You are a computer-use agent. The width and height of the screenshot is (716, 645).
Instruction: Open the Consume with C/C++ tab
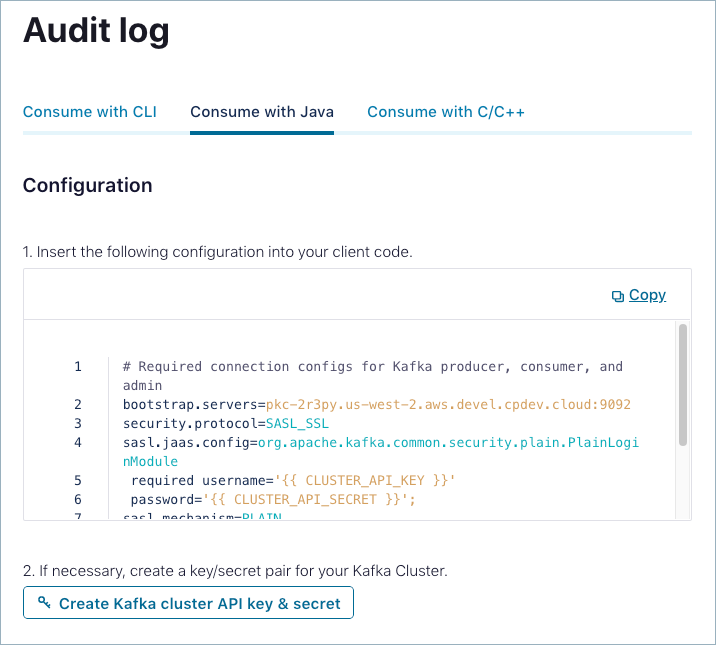(446, 111)
